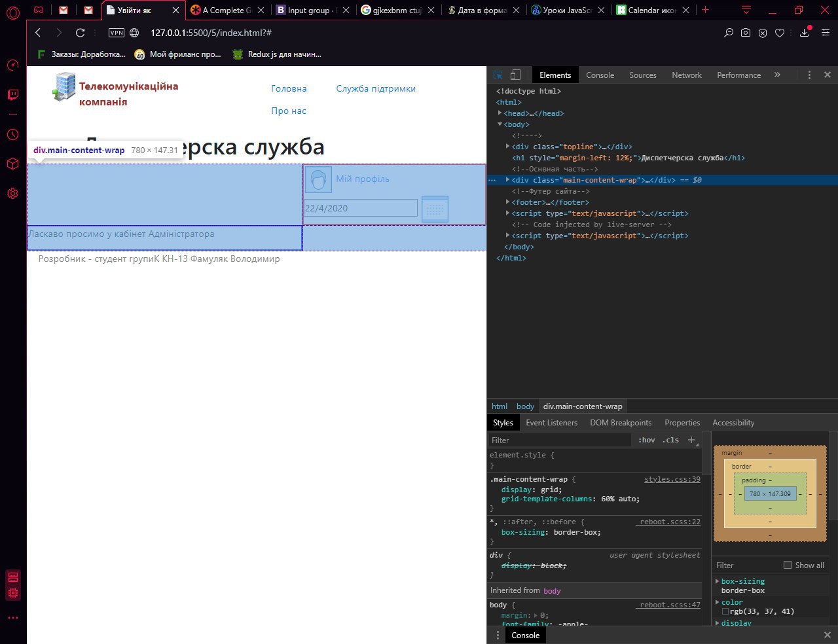Take a snapshot with camera icon
This screenshot has height=644, width=838.
point(746,33)
